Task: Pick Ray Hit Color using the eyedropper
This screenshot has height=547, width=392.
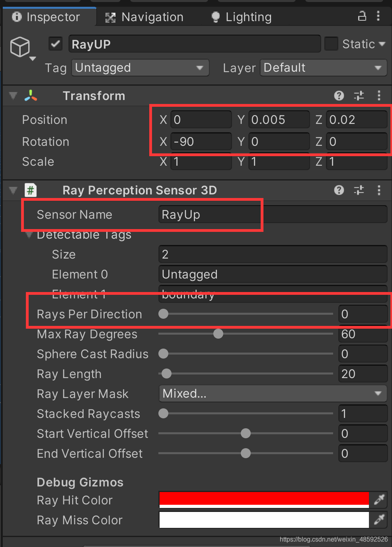Action: tap(378, 499)
